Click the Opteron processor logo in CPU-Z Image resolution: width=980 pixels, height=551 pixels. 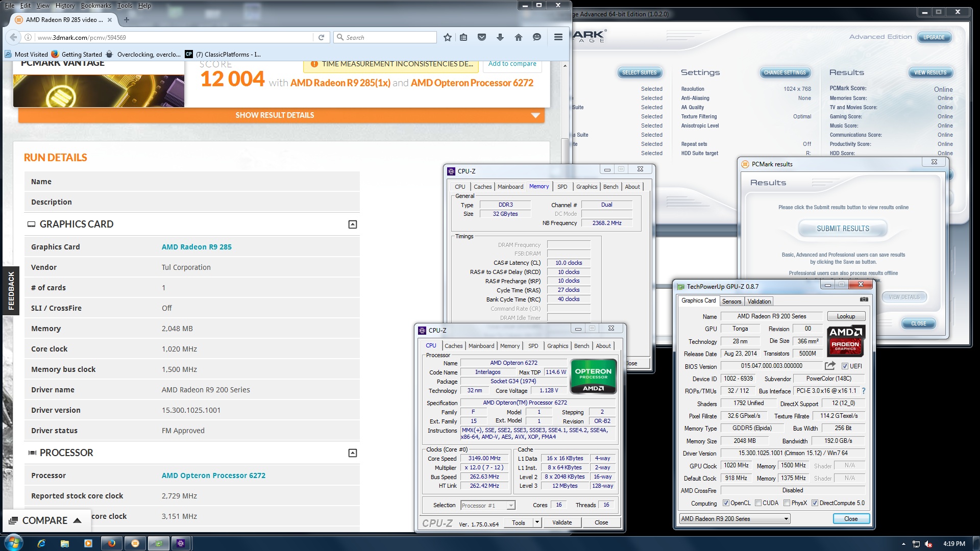[x=593, y=377]
